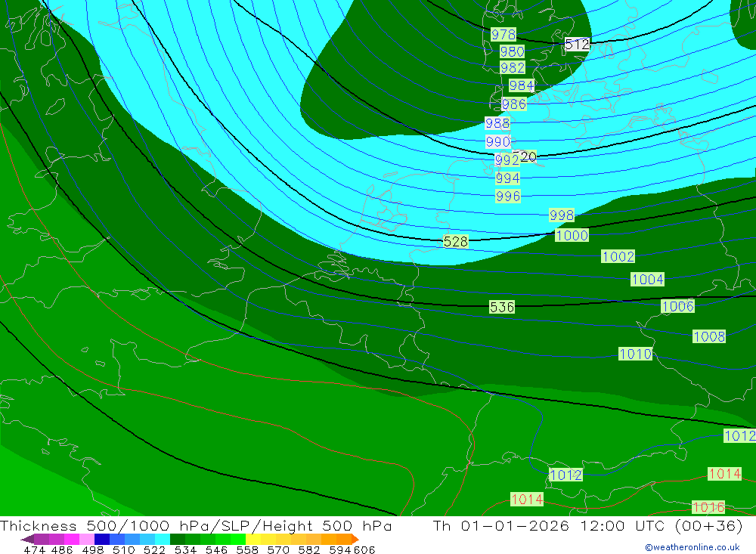Click the 1010 isobar label

point(636,354)
